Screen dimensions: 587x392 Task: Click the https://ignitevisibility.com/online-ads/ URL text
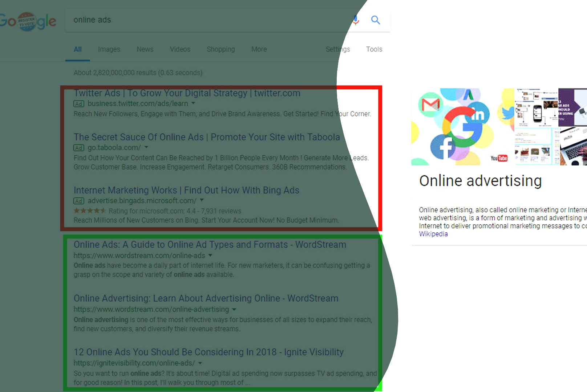coord(134,363)
